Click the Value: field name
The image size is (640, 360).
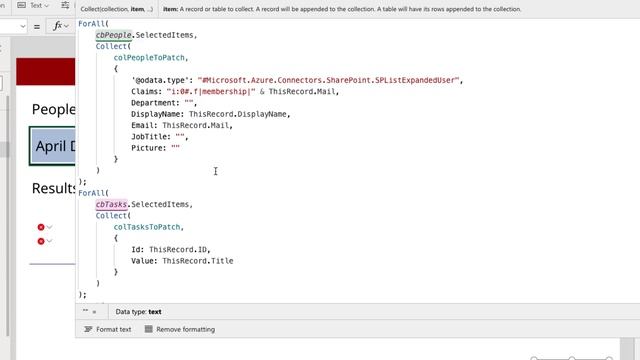pyautogui.click(x=144, y=261)
